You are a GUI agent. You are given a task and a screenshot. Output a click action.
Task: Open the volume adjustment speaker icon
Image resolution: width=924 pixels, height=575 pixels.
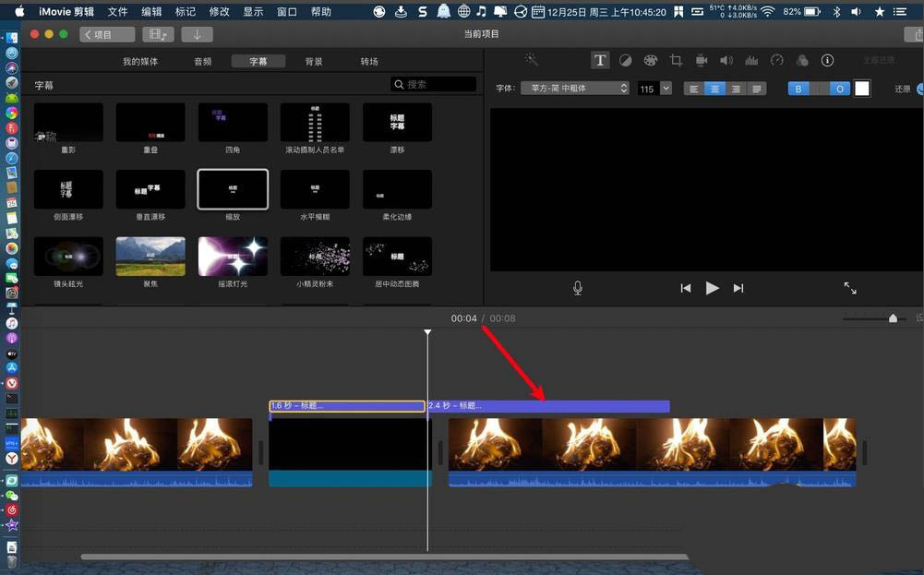726,60
